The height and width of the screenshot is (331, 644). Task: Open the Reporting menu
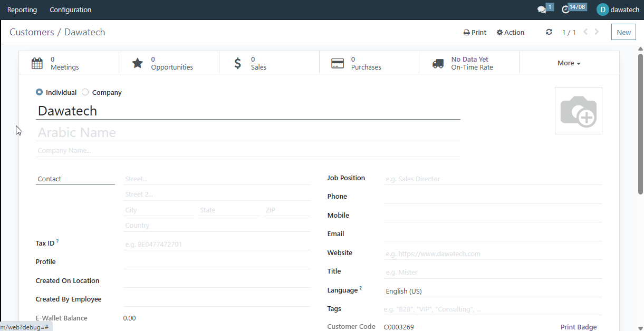coord(22,10)
